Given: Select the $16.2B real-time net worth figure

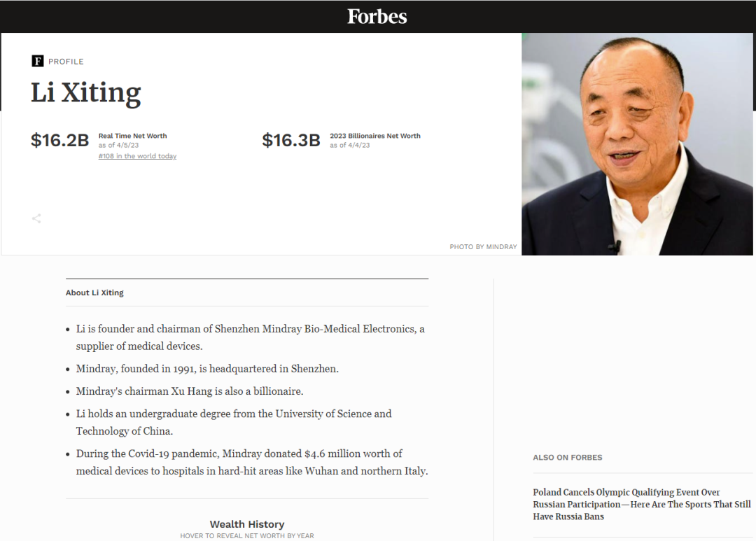Looking at the screenshot, I should point(59,140).
